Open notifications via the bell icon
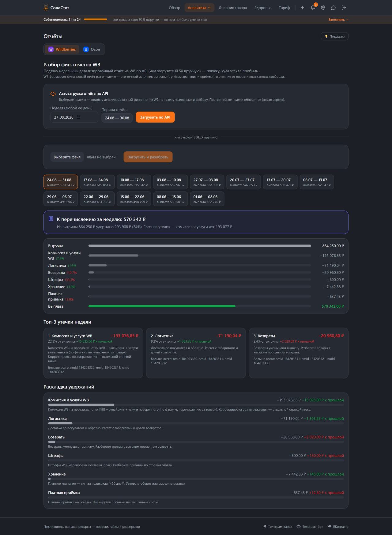Viewport: 392px width, 535px height. pyautogui.click(x=313, y=8)
